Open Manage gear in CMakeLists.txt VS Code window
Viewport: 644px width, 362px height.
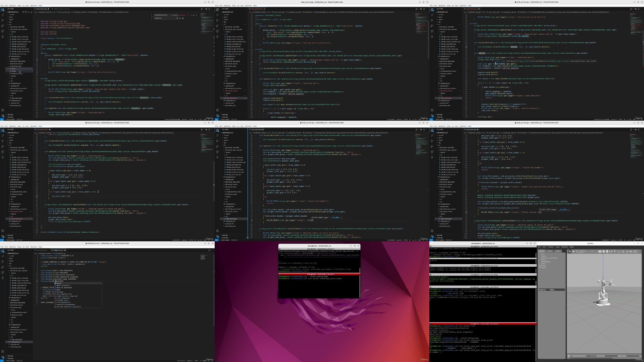pos(3,357)
